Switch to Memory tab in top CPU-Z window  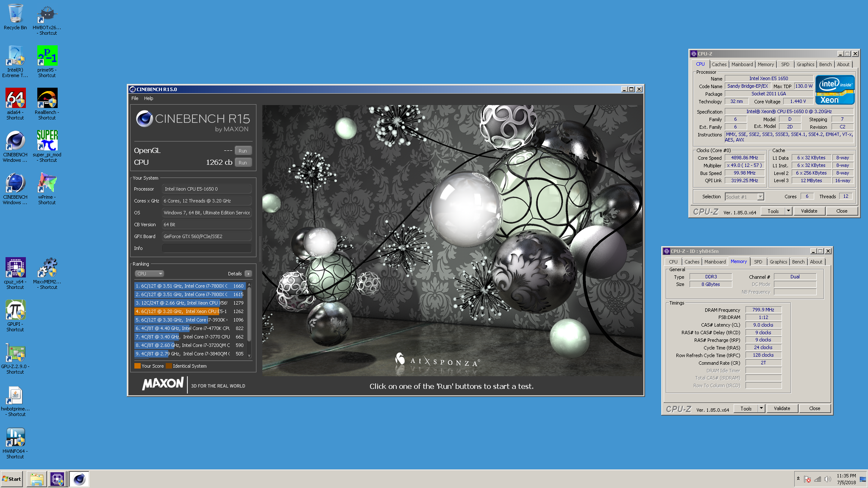tap(766, 64)
